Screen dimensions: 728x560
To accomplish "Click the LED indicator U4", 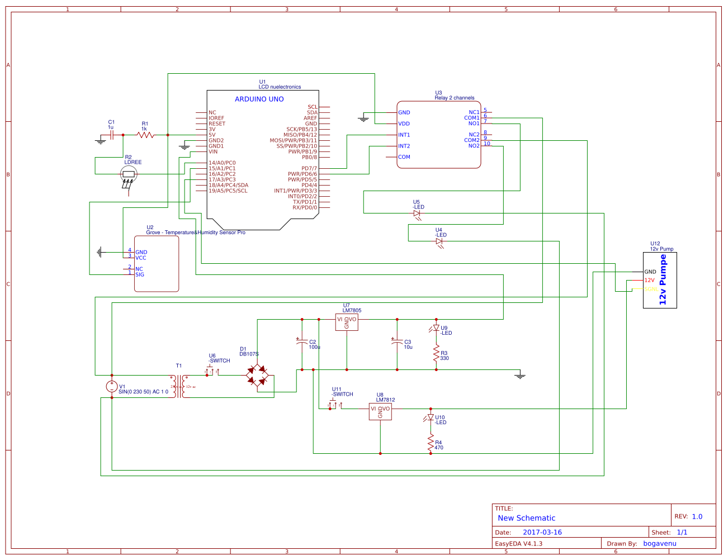I will [440, 240].
